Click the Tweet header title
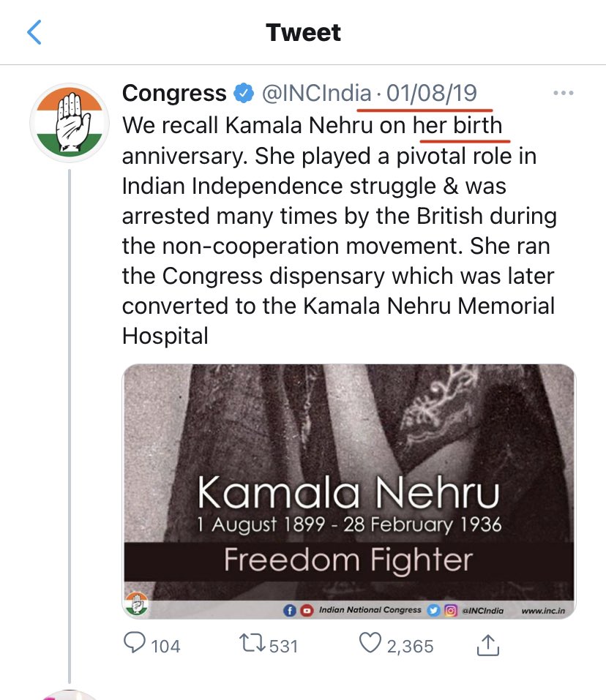 pyautogui.click(x=303, y=33)
